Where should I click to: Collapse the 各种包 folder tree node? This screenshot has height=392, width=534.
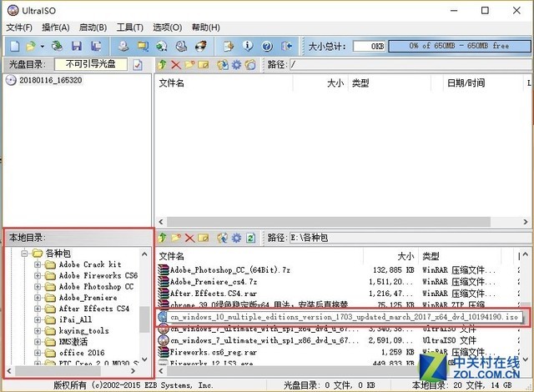click(24, 254)
